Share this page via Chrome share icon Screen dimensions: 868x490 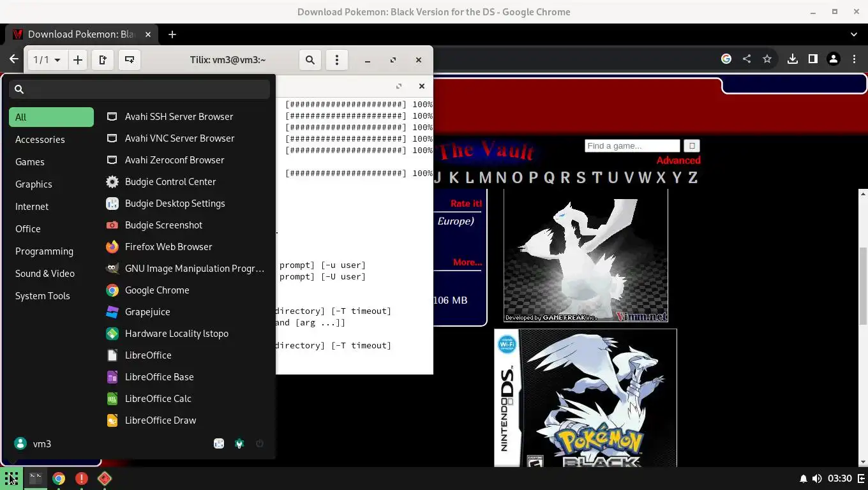click(747, 59)
